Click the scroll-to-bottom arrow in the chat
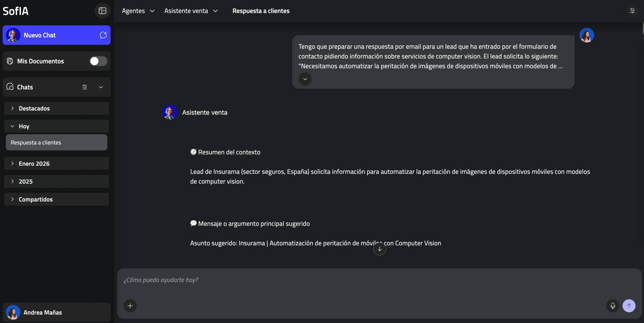Viewport: 644px width, 323px height. click(379, 249)
